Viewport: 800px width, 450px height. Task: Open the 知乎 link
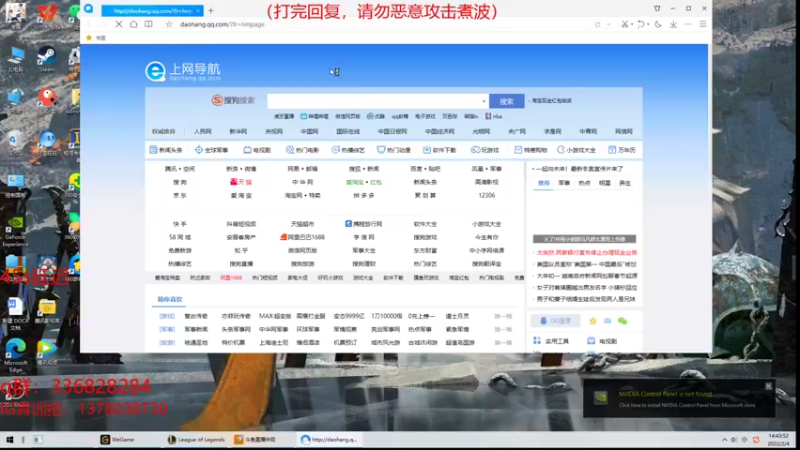241,251
